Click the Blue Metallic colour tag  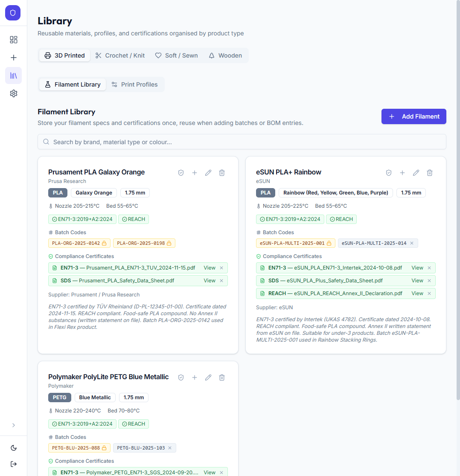pos(95,398)
